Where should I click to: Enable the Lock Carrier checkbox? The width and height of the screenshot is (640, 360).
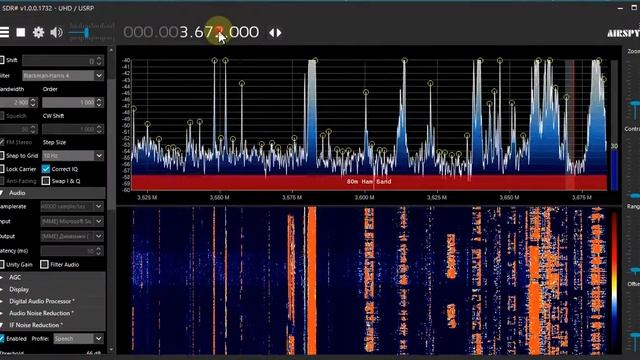click(2, 169)
